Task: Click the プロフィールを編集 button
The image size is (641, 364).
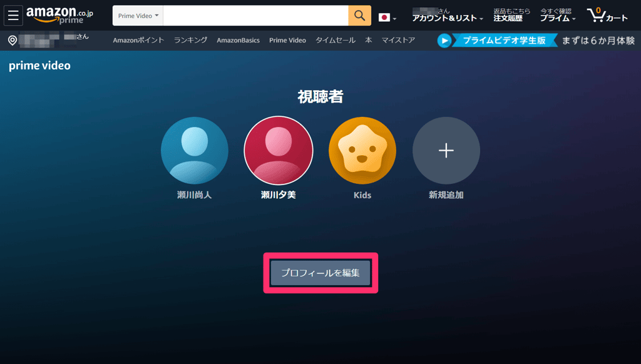Action: [320, 273]
